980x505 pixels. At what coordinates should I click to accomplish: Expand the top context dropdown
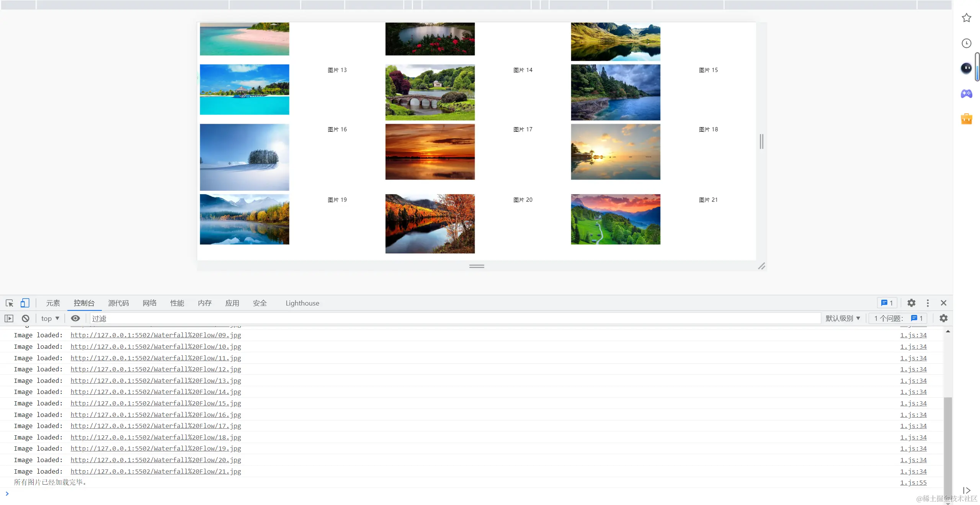50,319
